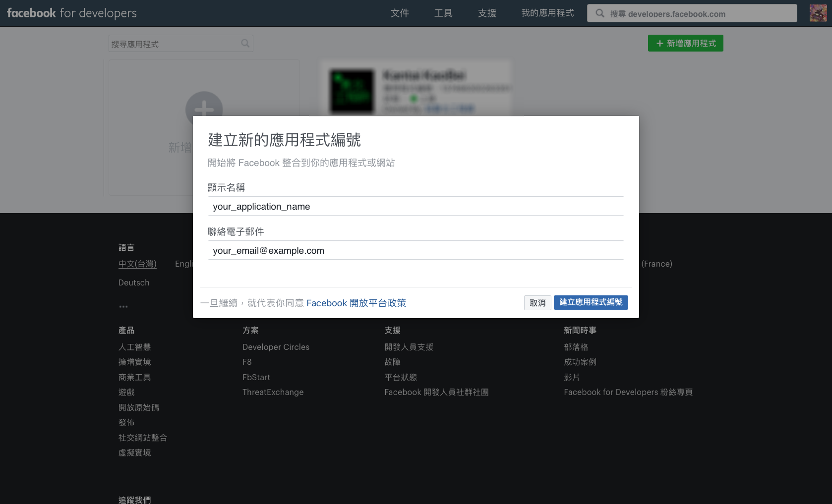The image size is (832, 504).
Task: Open 虛擬實境 link
Action: tap(134, 453)
